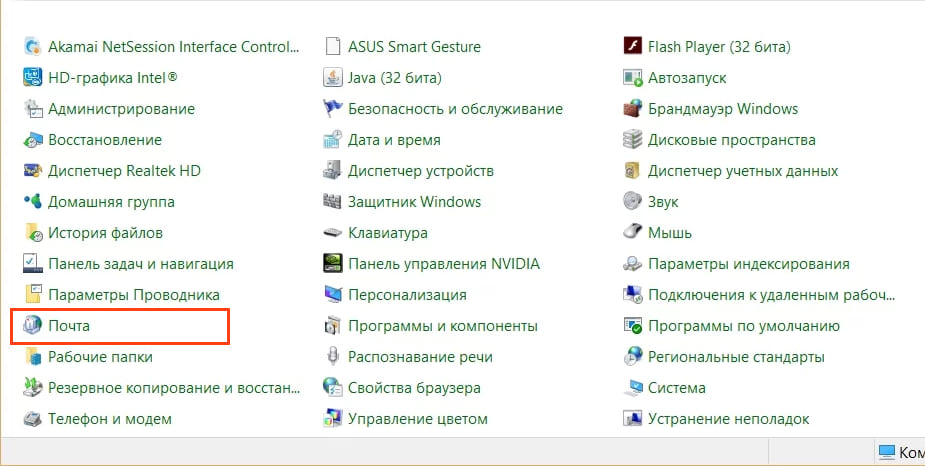Open the Управление цветом icon
The image size is (925, 466).
pos(333,419)
